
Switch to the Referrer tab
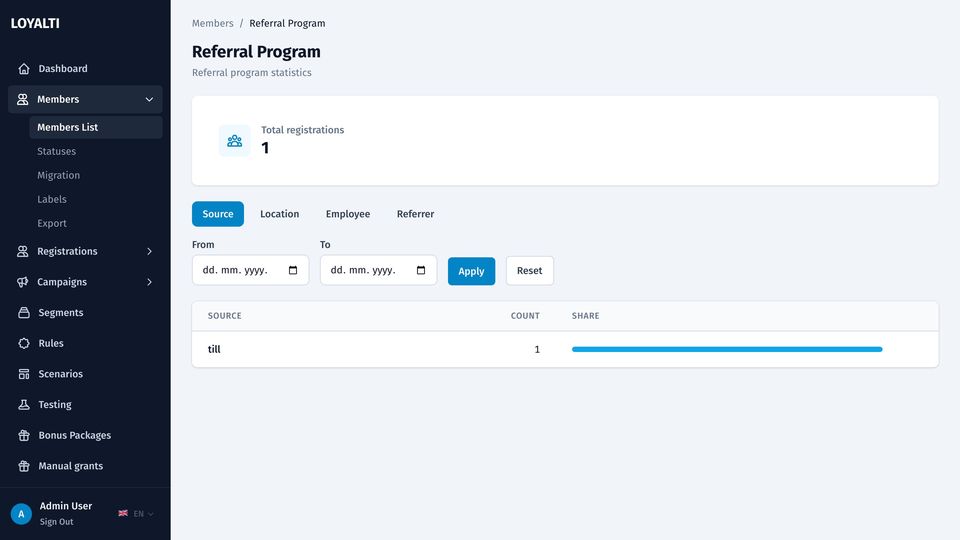point(415,214)
